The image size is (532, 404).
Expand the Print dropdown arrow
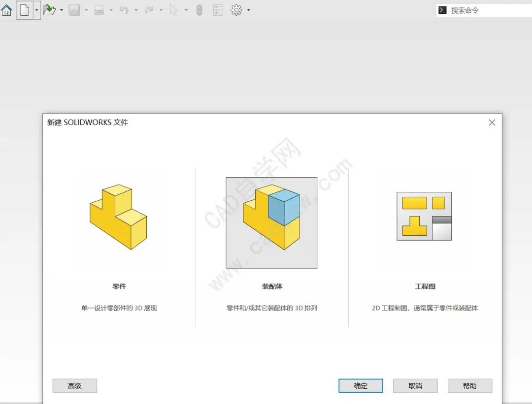click(x=111, y=10)
